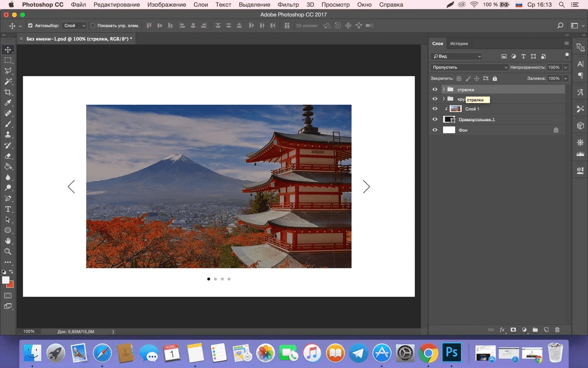Select the Прямоугольник 1 layer
The width and height of the screenshot is (588, 368).
click(477, 119)
